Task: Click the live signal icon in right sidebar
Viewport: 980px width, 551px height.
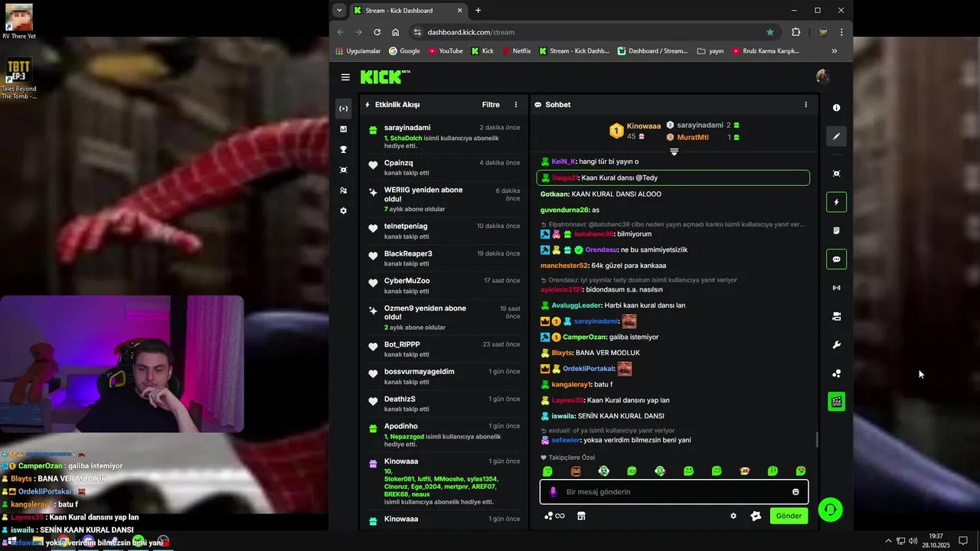Action: pyautogui.click(x=836, y=288)
